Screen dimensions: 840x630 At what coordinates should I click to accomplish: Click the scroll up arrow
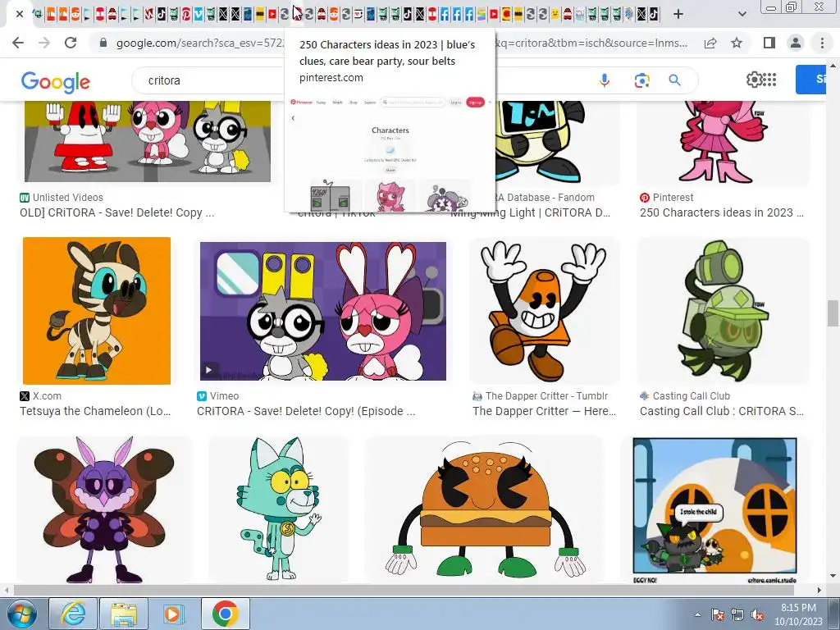833,66
